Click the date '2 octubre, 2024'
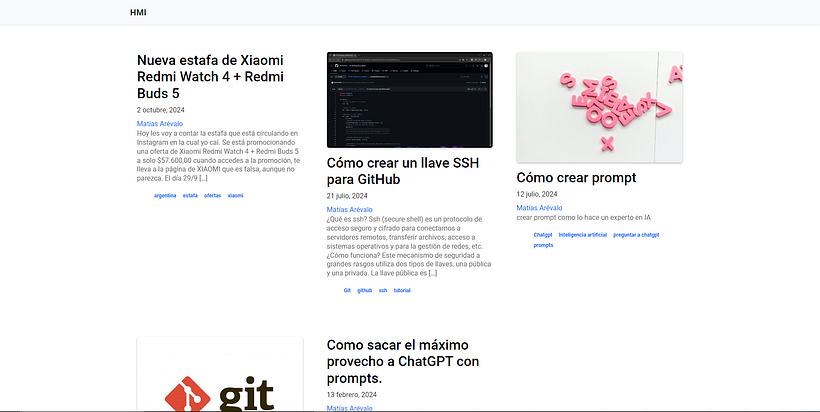820x412 pixels. tap(161, 110)
